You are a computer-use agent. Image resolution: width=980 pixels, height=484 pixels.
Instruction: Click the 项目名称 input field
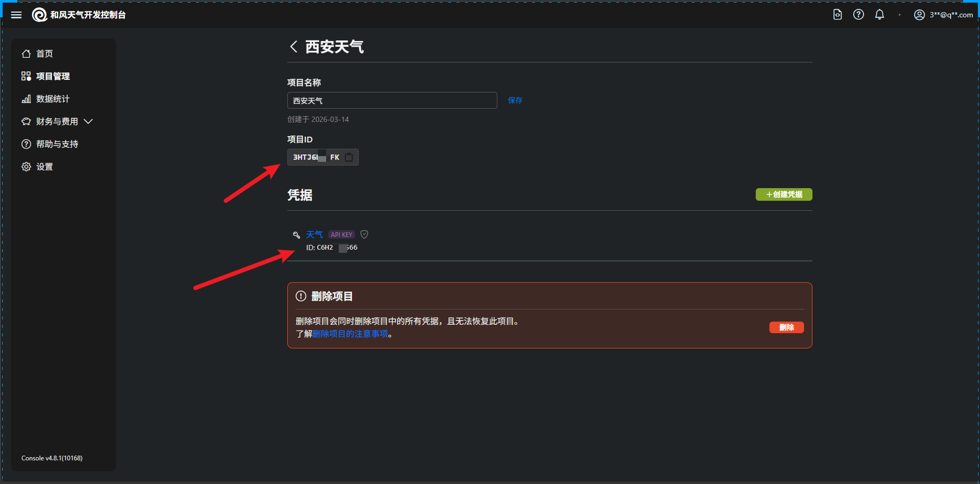(392, 100)
